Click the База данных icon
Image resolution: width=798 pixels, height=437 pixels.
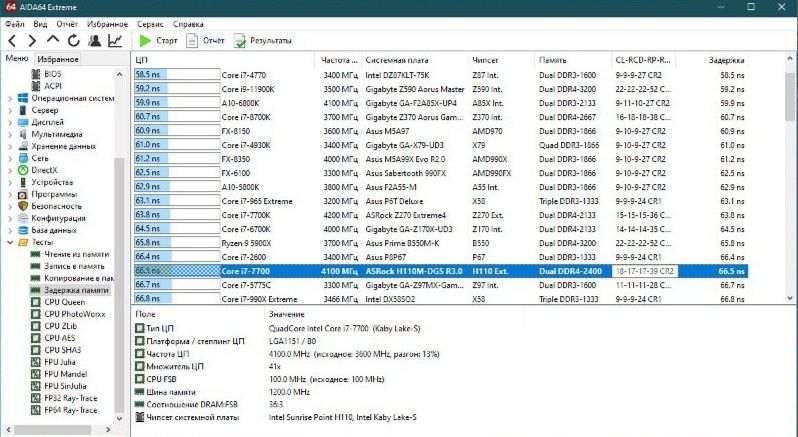(x=22, y=230)
